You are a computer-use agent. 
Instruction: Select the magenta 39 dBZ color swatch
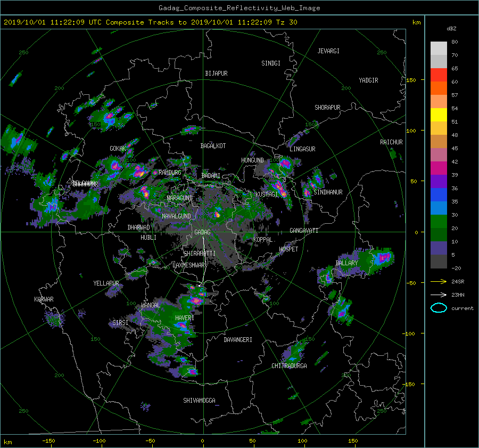tap(439, 168)
